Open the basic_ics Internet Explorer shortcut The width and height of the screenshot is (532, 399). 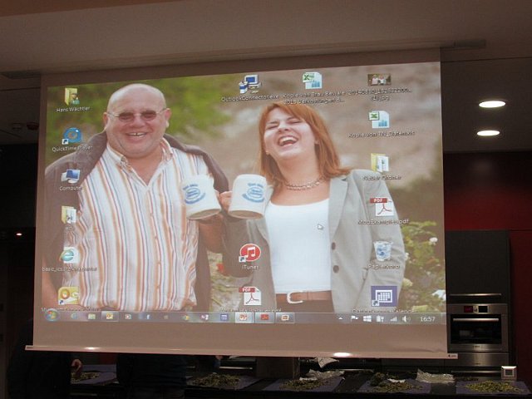pos(71,256)
